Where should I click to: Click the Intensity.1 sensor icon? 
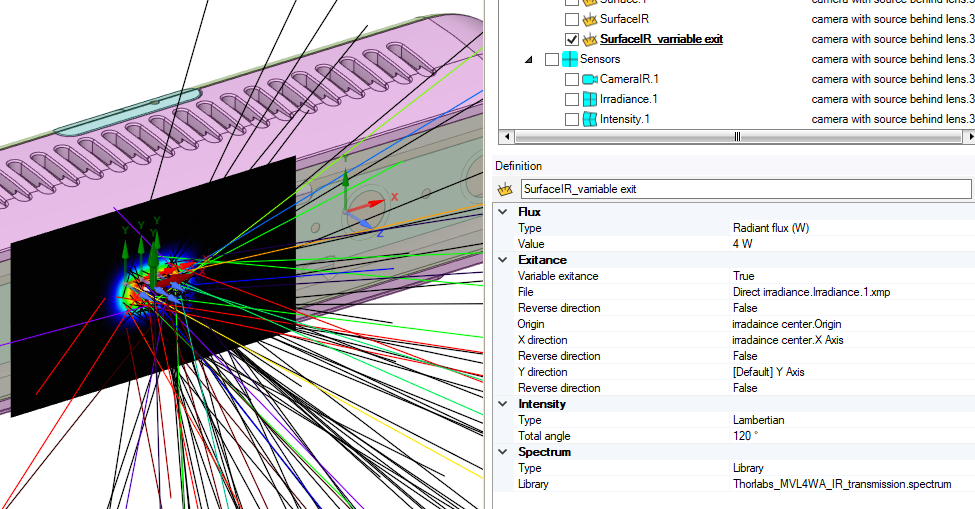pyautogui.click(x=589, y=119)
